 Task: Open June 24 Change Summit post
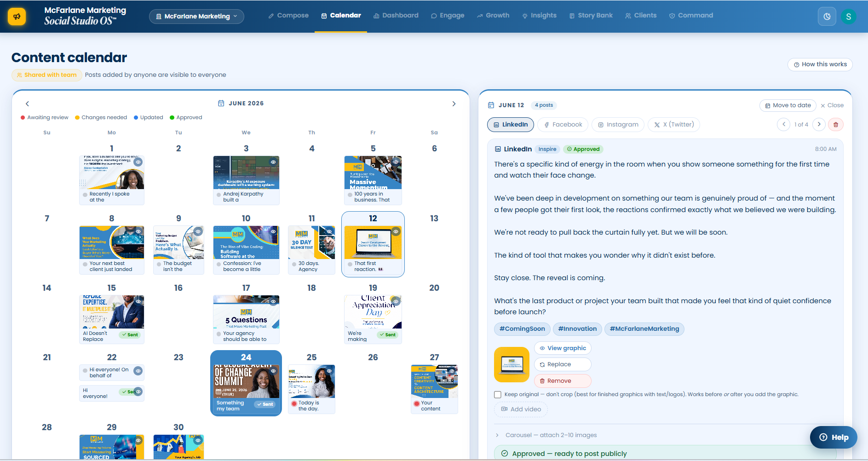coord(246,389)
